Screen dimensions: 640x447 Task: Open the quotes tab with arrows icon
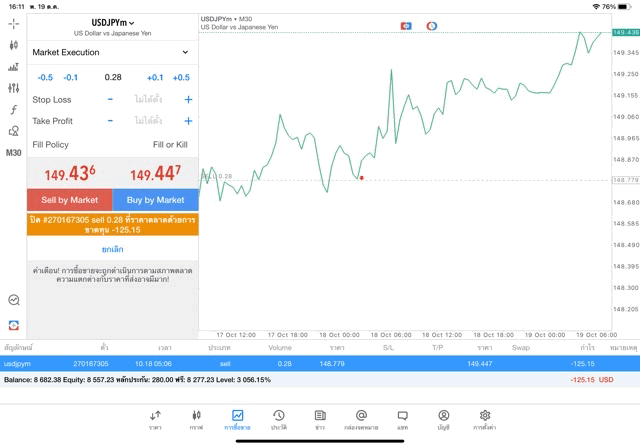pyautogui.click(x=155, y=420)
